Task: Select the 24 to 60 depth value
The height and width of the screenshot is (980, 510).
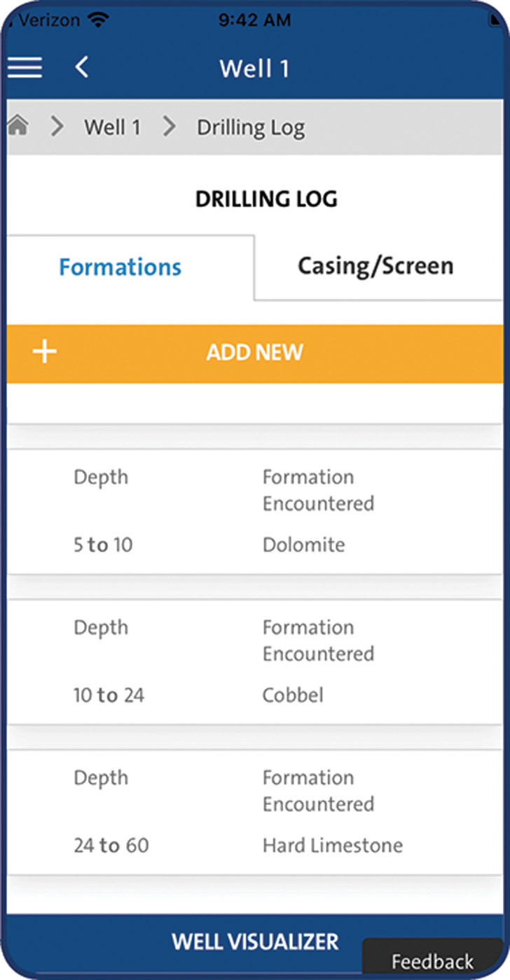Action: pos(111,846)
